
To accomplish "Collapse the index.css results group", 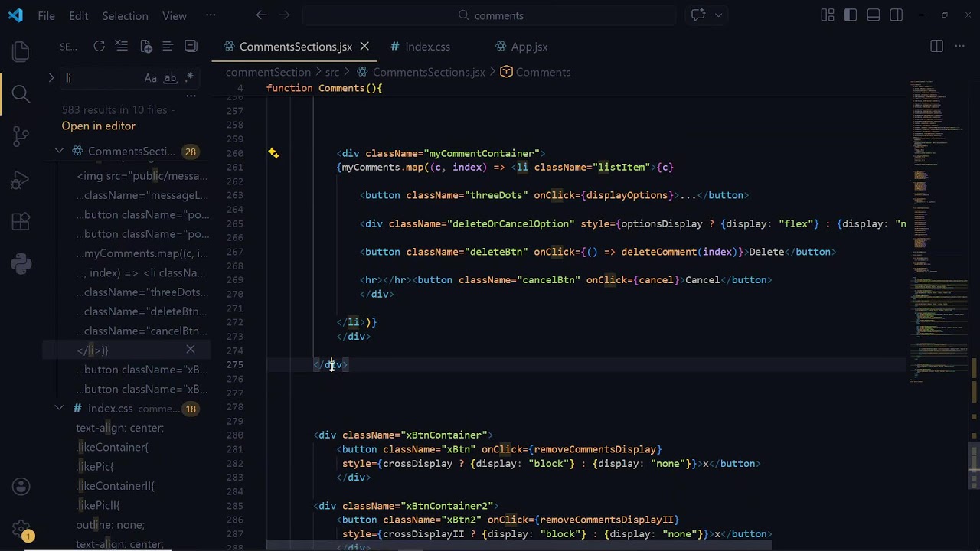I will 59,409.
